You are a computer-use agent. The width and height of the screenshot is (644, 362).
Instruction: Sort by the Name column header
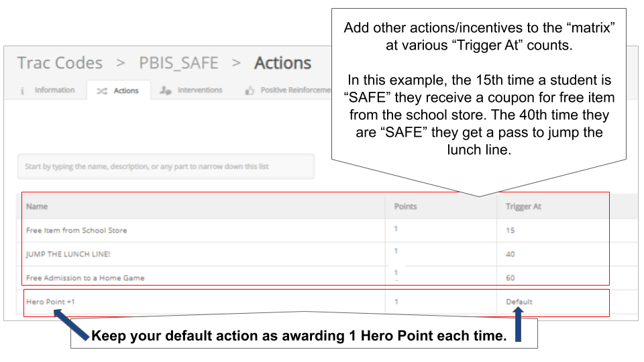click(37, 206)
